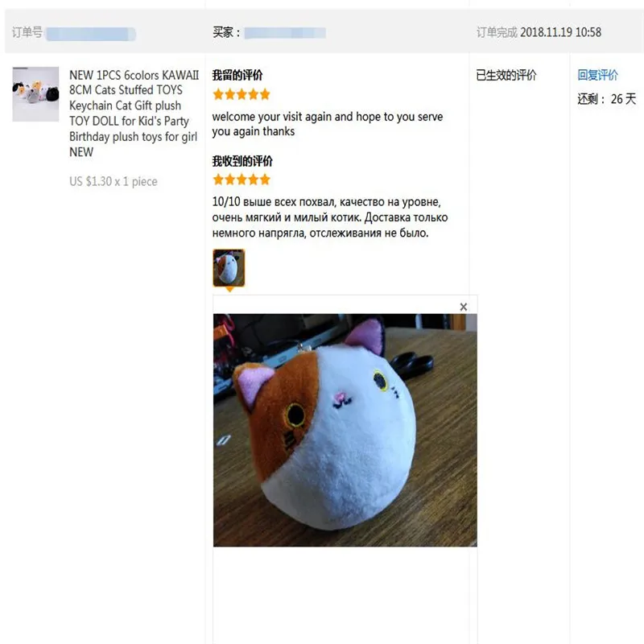Click the 'welcome your visit again' feedback text
644x644 pixels.
click(328, 124)
